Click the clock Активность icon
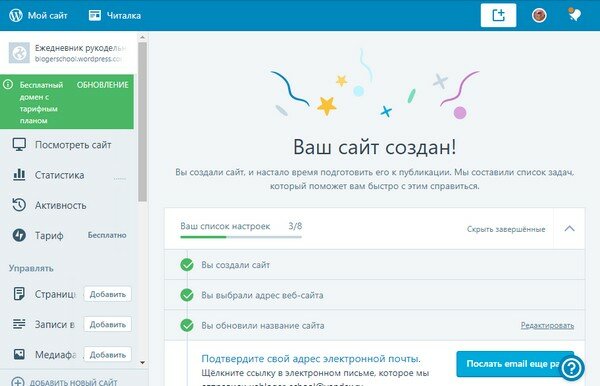This screenshot has height=386, width=600. point(19,205)
